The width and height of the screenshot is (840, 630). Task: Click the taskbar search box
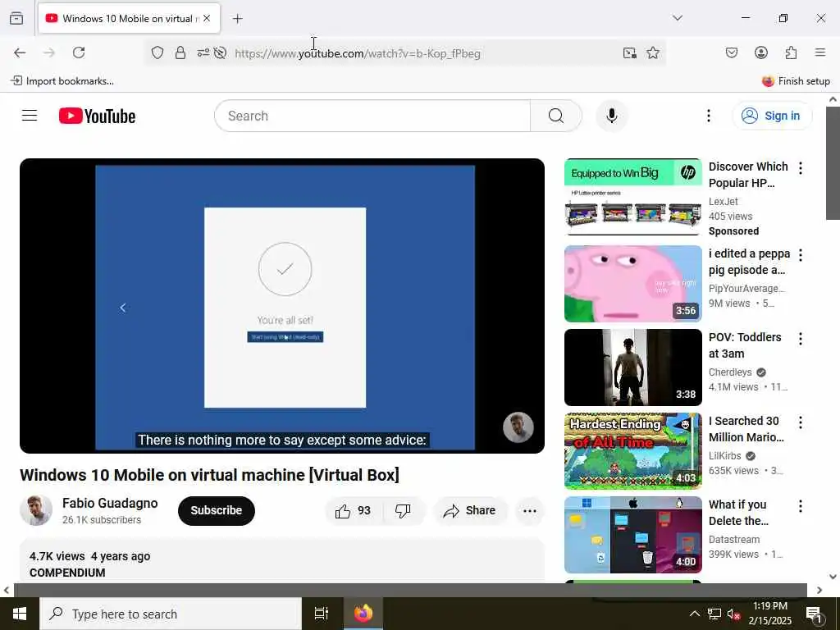[171, 614]
